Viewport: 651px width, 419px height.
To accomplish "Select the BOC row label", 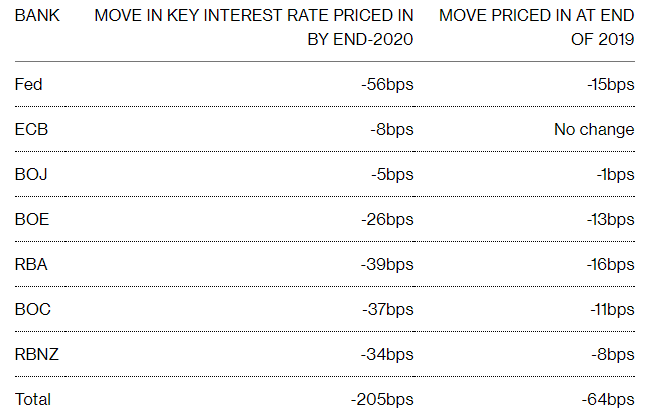I will [x=32, y=309].
